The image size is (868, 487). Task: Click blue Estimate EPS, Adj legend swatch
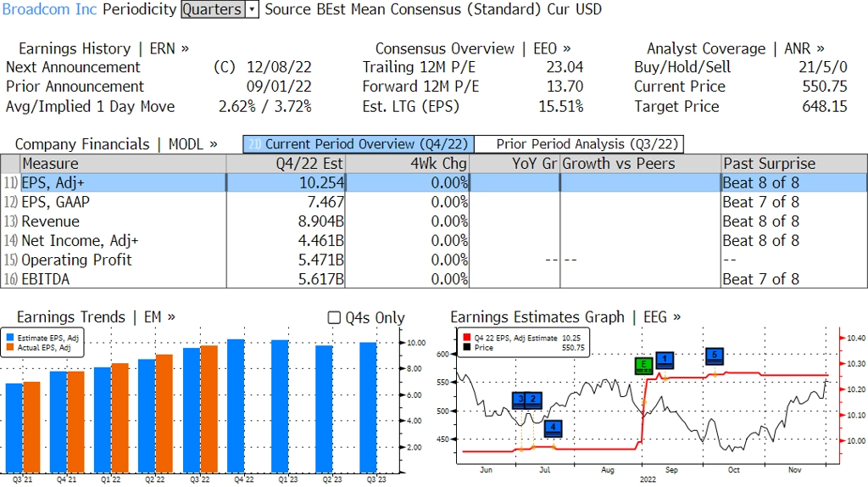coord(10,338)
